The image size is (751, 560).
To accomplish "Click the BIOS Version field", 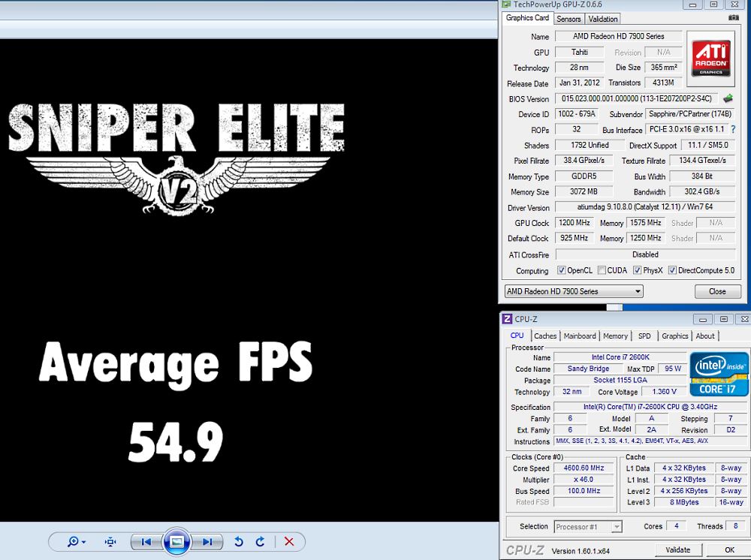I will click(x=637, y=98).
